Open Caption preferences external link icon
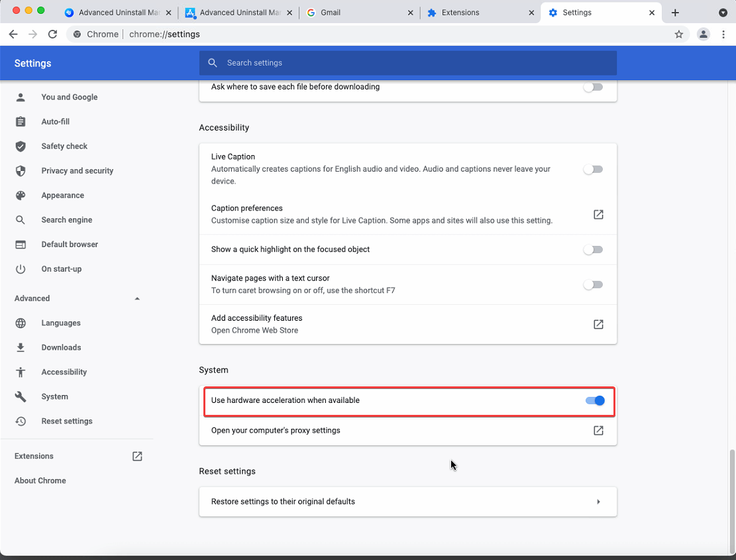This screenshot has width=736, height=560. [x=598, y=215]
